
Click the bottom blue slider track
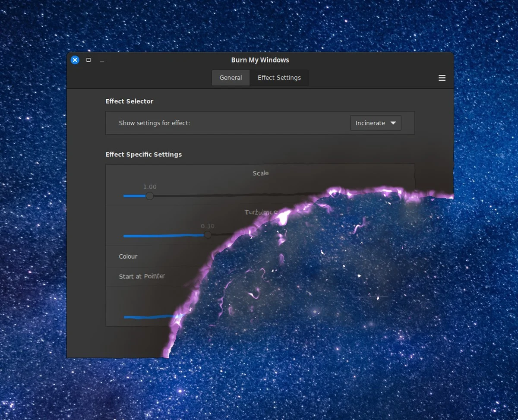152,317
